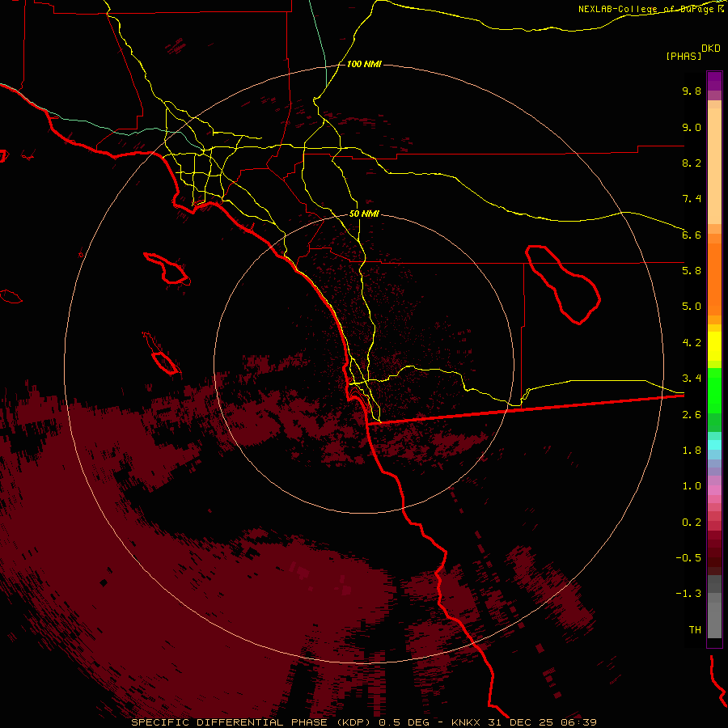The width and height of the screenshot is (728, 728).
Task: Click the "[PHAS]" units label
Action: [x=684, y=56]
